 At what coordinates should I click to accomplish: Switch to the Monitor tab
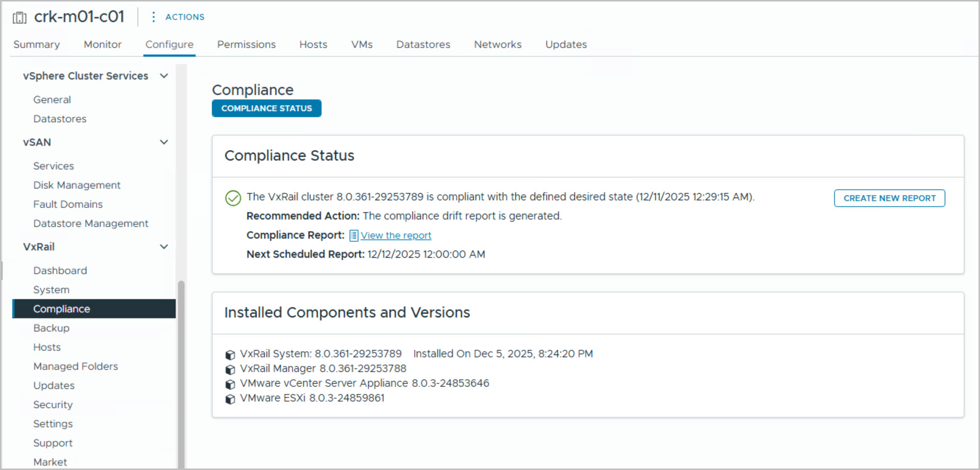[102, 44]
